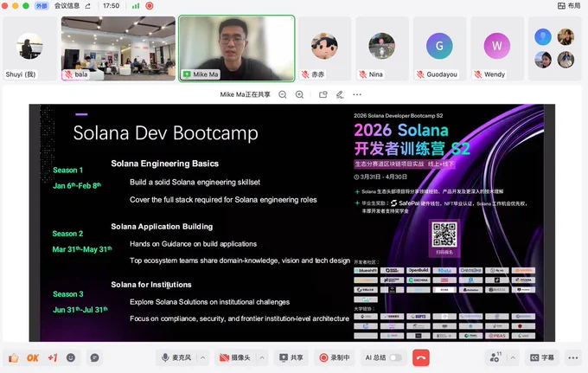Click Nina's muted microphone icon

[362, 74]
